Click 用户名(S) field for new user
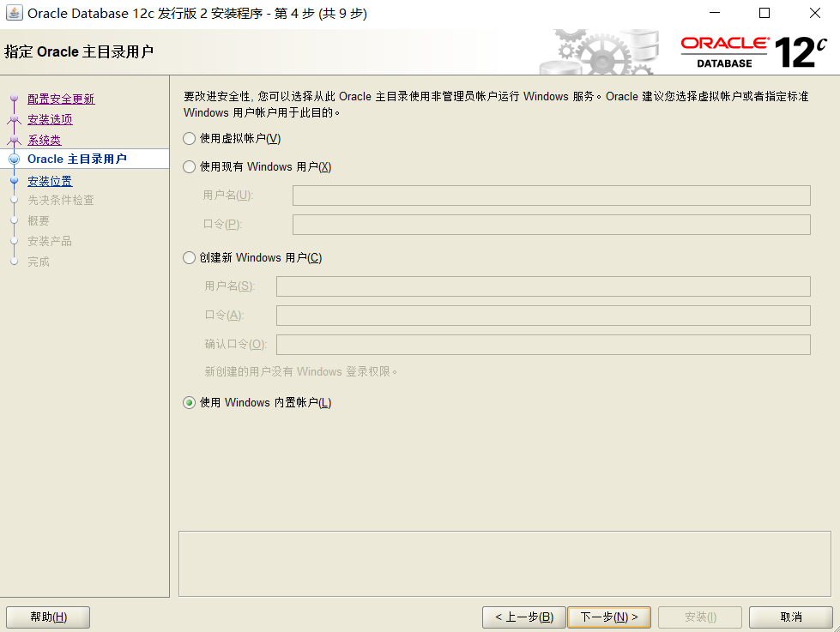Image resolution: width=840 pixels, height=632 pixels. pos(543,286)
